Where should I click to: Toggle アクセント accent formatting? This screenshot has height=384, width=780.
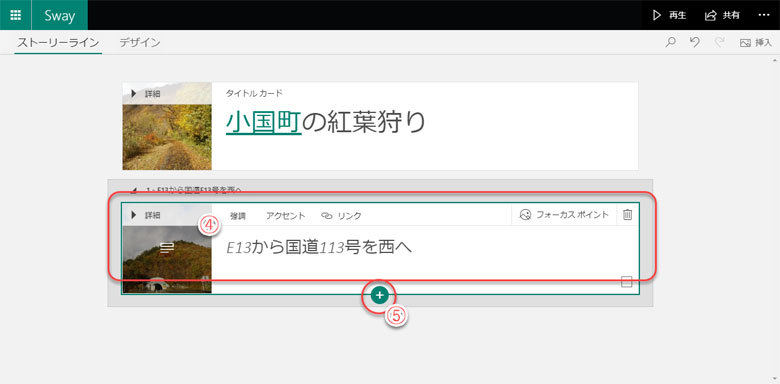286,216
